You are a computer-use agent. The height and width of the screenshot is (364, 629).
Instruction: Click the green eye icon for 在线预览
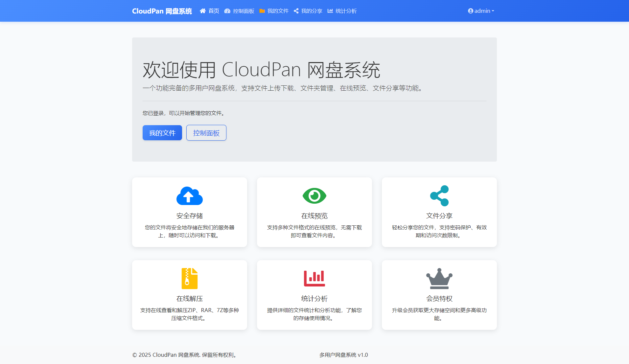pyautogui.click(x=314, y=196)
